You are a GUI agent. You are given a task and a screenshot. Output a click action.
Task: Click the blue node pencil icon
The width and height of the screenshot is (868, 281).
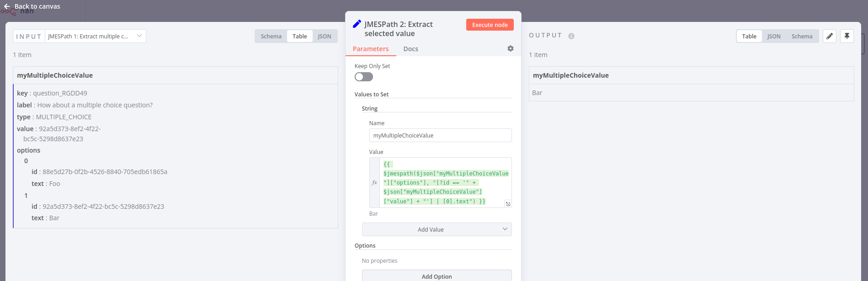coord(357,24)
